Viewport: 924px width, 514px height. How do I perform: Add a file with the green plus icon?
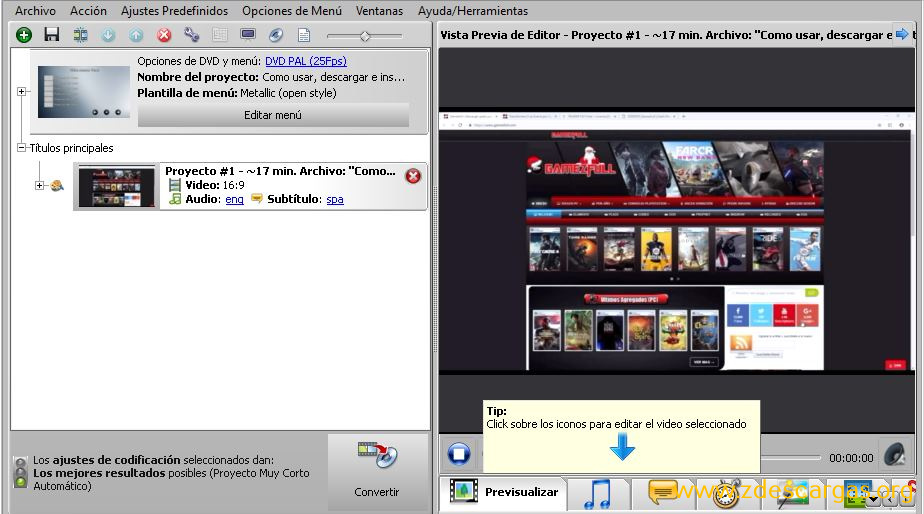(x=24, y=35)
